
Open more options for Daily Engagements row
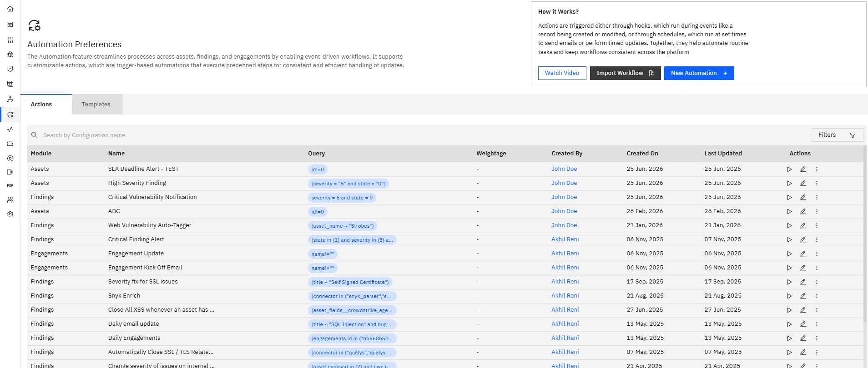[817, 338]
